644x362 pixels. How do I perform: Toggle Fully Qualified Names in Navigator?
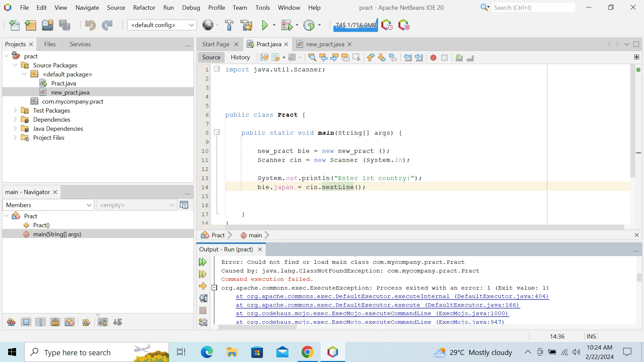coord(86,322)
